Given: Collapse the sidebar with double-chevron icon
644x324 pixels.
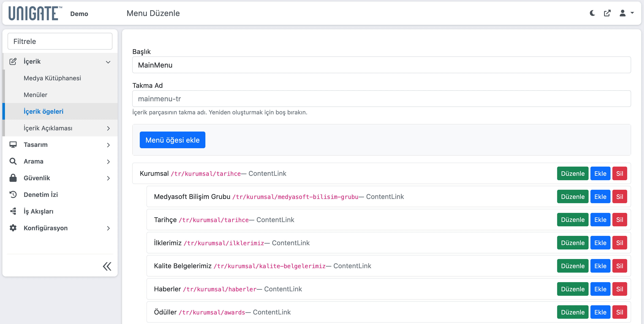Looking at the screenshot, I should pyautogui.click(x=107, y=266).
